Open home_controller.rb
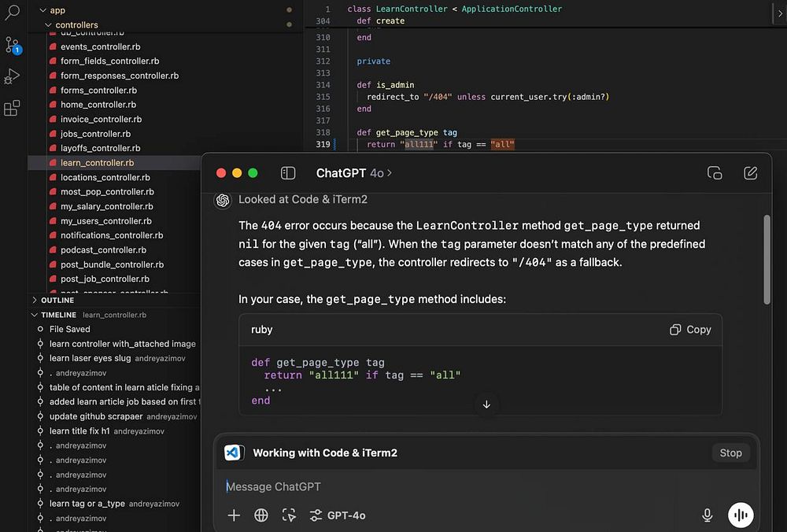 tap(98, 105)
